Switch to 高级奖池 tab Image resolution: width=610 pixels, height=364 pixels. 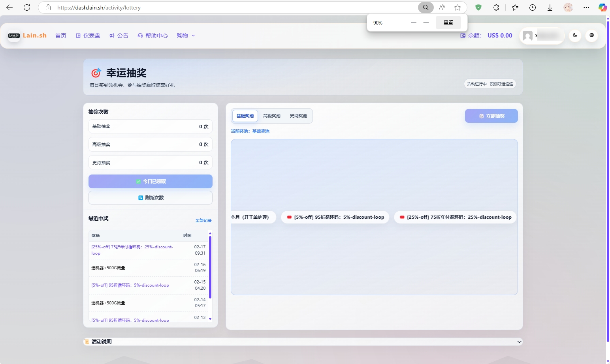point(272,116)
